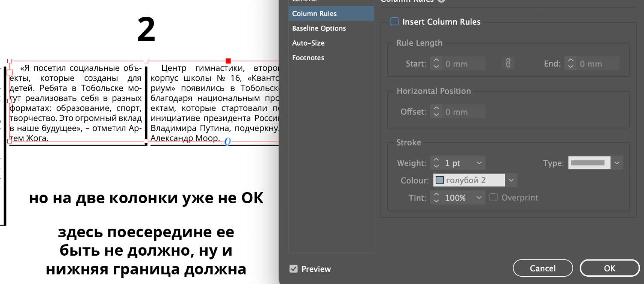Click the red square handle atop the text frame
The width and height of the screenshot is (644, 284).
tap(228, 61)
